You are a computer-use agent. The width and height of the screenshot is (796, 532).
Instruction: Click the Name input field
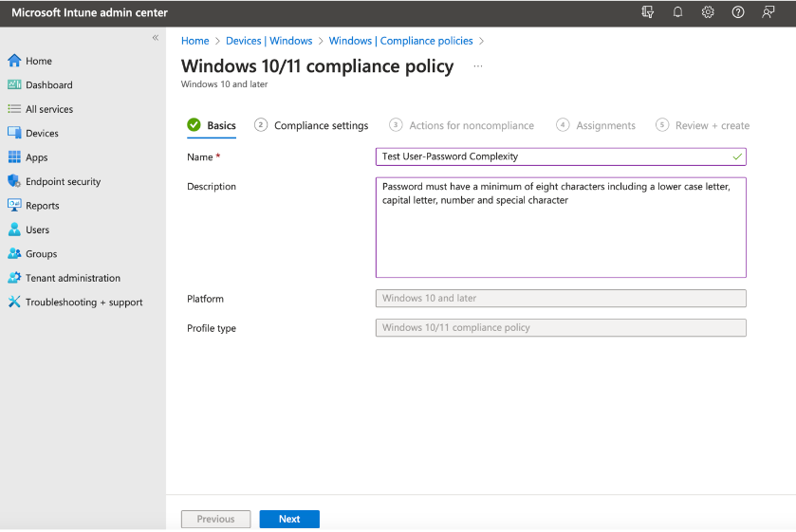point(561,156)
